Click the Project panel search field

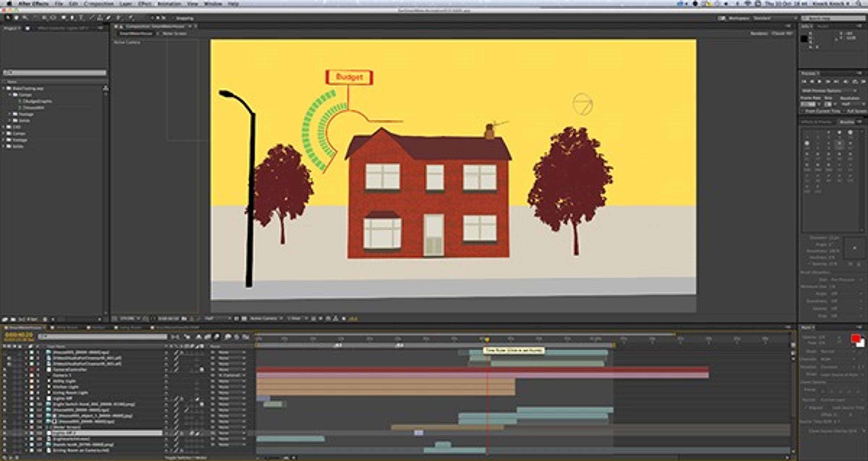pos(55,73)
